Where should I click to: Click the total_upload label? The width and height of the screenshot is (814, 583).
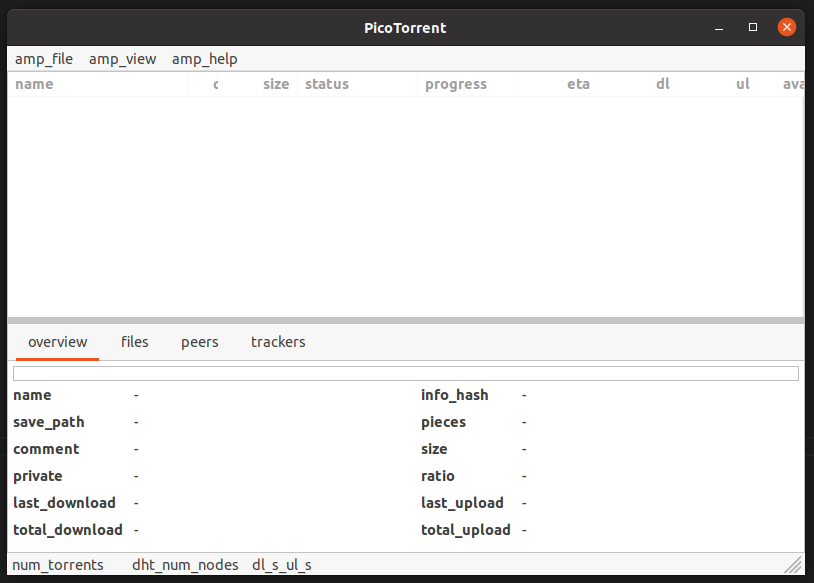coord(466,530)
